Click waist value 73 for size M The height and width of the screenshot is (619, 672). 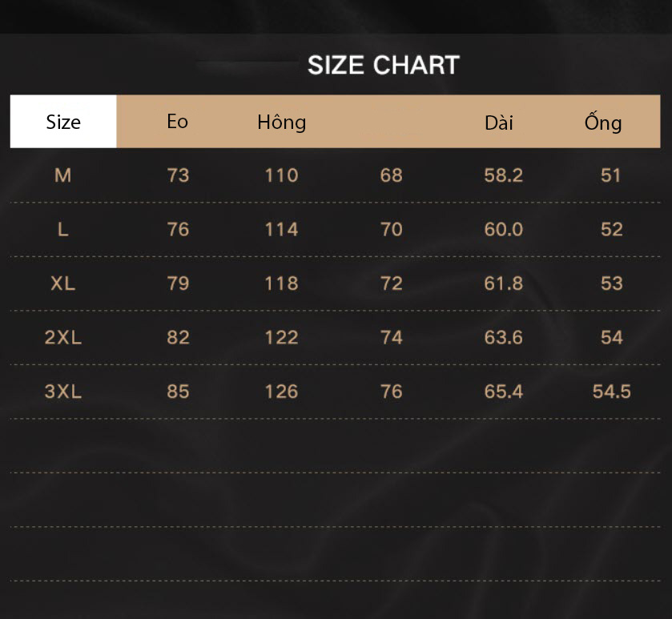click(178, 175)
